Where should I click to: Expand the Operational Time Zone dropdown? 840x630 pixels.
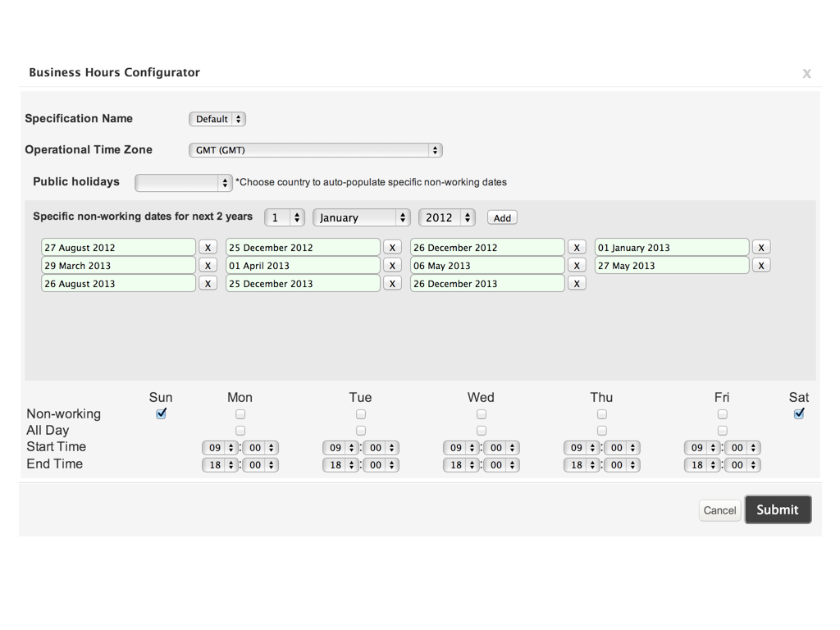(316, 150)
